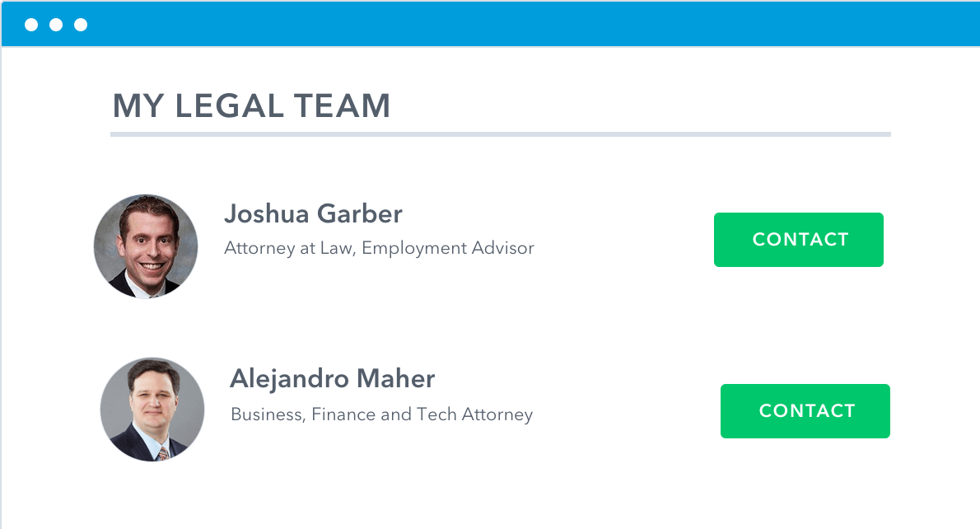Select the "Employment Advisor" text
Image resolution: width=980 pixels, height=529 pixels.
[448, 248]
